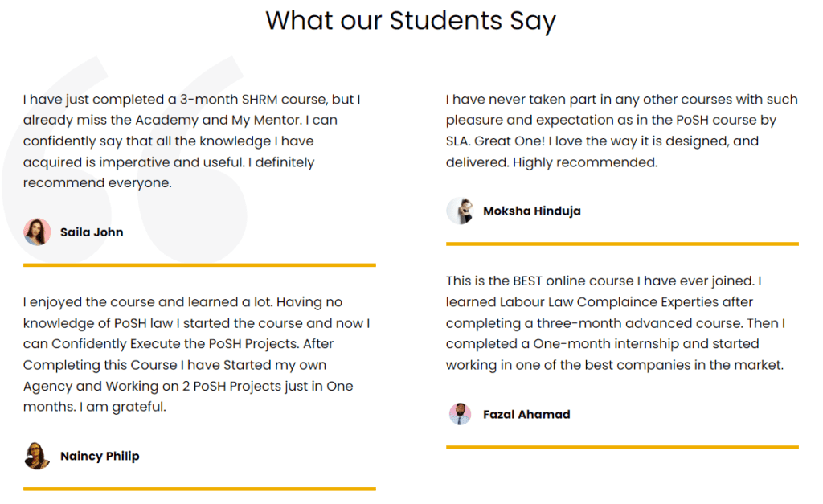
Task: Click the words "Highly recommended" in Moksha's review
Action: click(585, 162)
